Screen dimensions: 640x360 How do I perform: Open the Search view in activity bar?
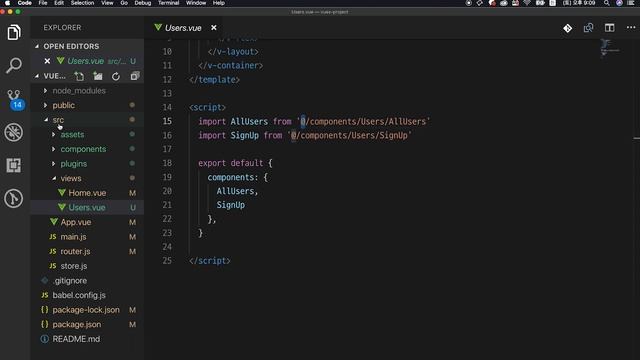click(x=14, y=65)
